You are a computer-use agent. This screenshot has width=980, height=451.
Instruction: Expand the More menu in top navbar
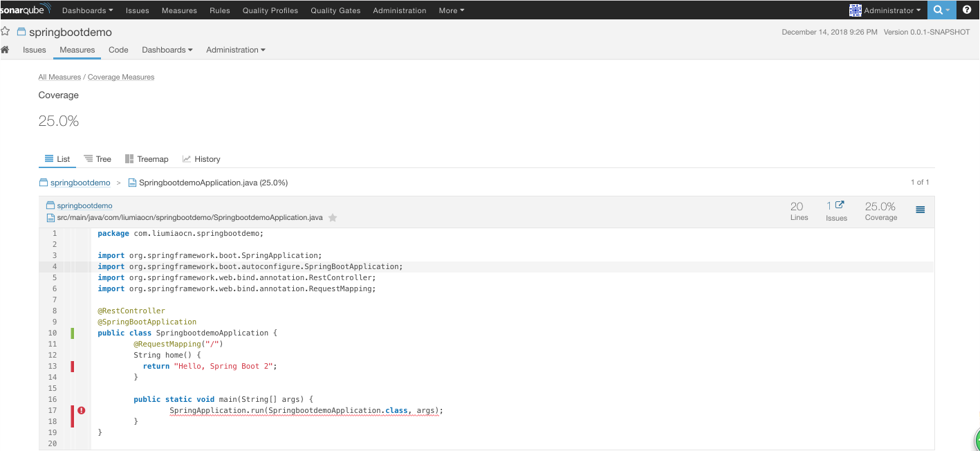coord(452,10)
